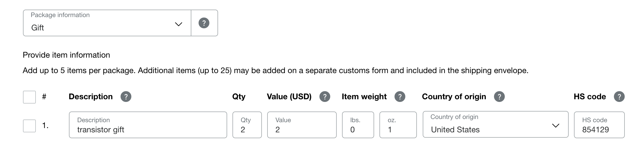Click the Package information help icon
The height and width of the screenshot is (143, 644).
pyautogui.click(x=204, y=23)
